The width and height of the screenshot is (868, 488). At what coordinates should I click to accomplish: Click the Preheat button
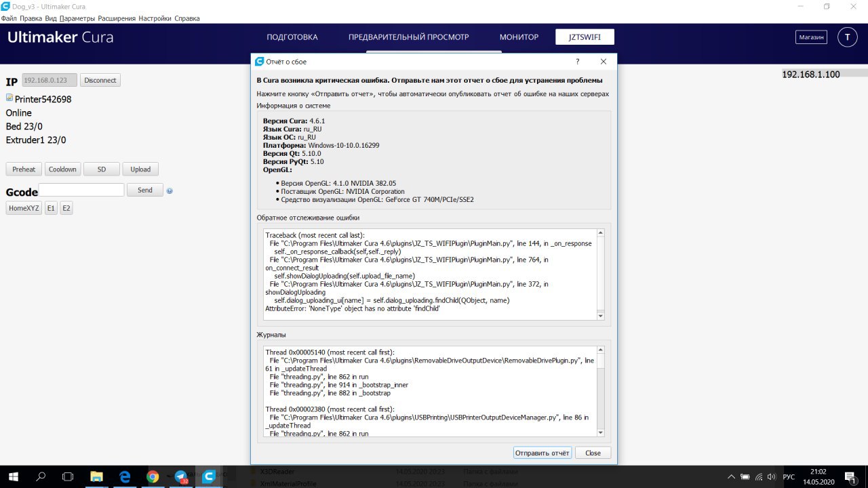24,169
